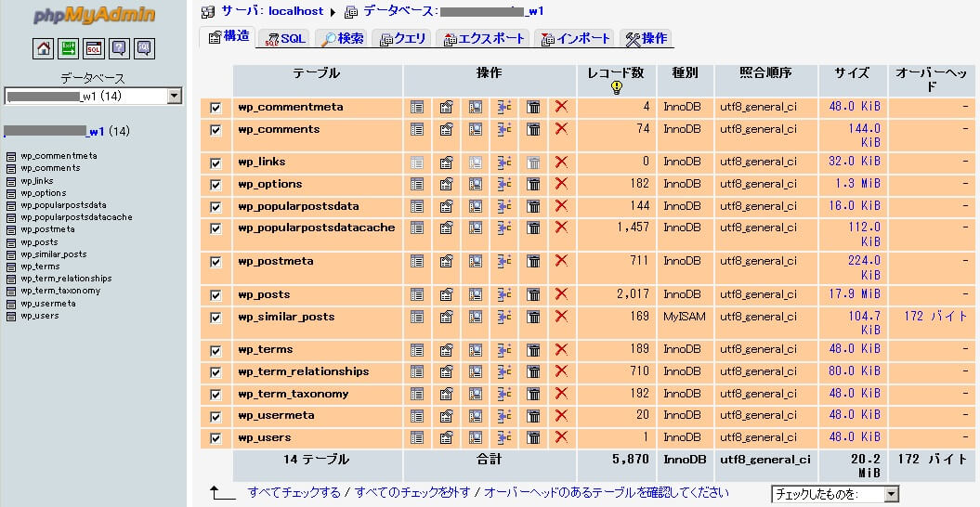980x507 pixels.
Task: Click search icon for wp_options
Action: click(x=476, y=185)
